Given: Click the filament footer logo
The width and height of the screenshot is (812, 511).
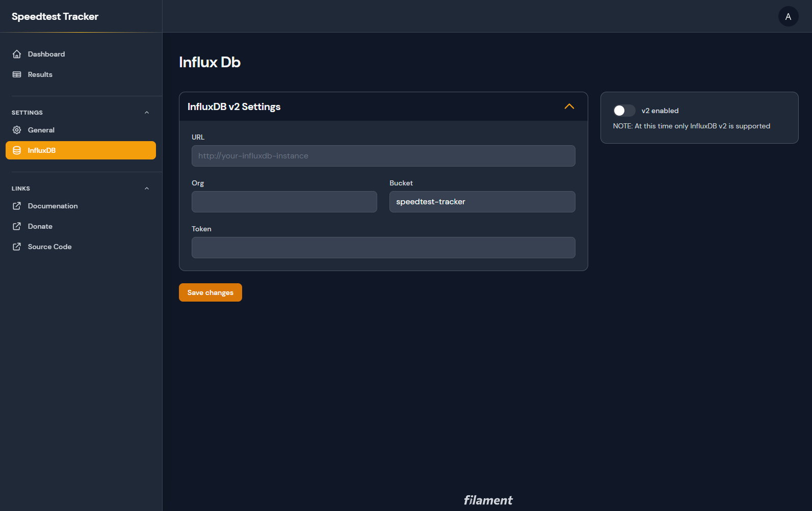Looking at the screenshot, I should click(x=488, y=500).
